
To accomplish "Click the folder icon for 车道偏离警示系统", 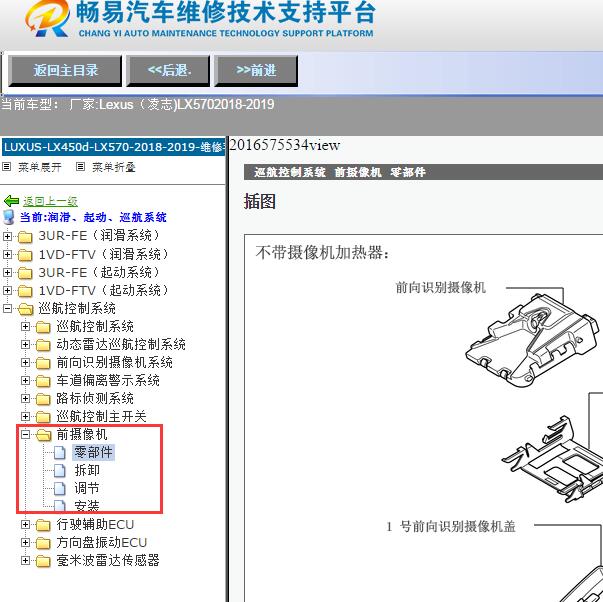I will (43, 381).
